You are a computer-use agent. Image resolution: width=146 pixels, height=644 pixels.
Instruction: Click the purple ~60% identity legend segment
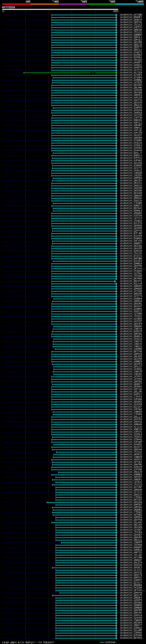73,4
